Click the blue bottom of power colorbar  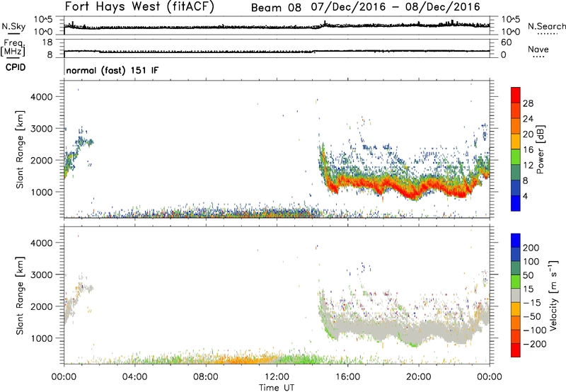pyautogui.click(x=516, y=203)
